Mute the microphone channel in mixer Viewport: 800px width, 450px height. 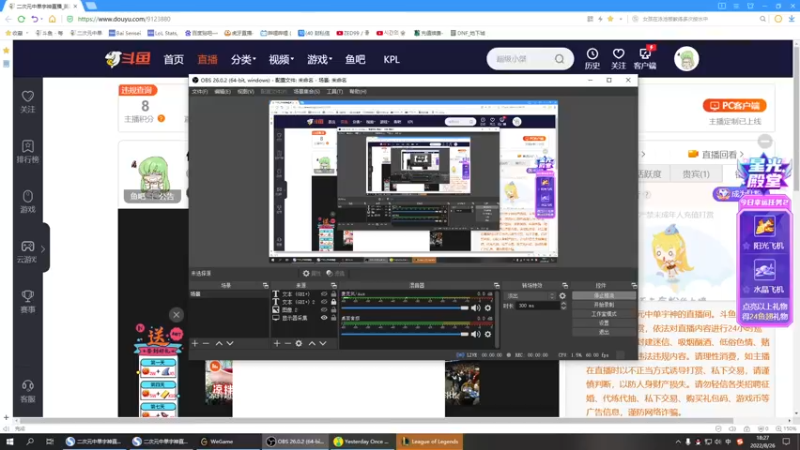click(x=476, y=308)
